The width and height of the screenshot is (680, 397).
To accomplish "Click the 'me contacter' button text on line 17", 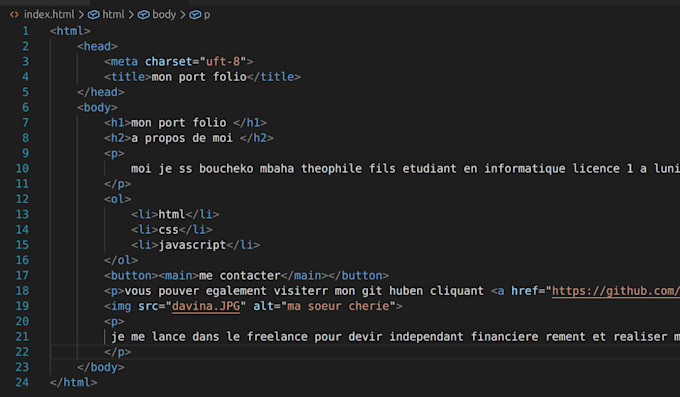I will coord(240,276).
